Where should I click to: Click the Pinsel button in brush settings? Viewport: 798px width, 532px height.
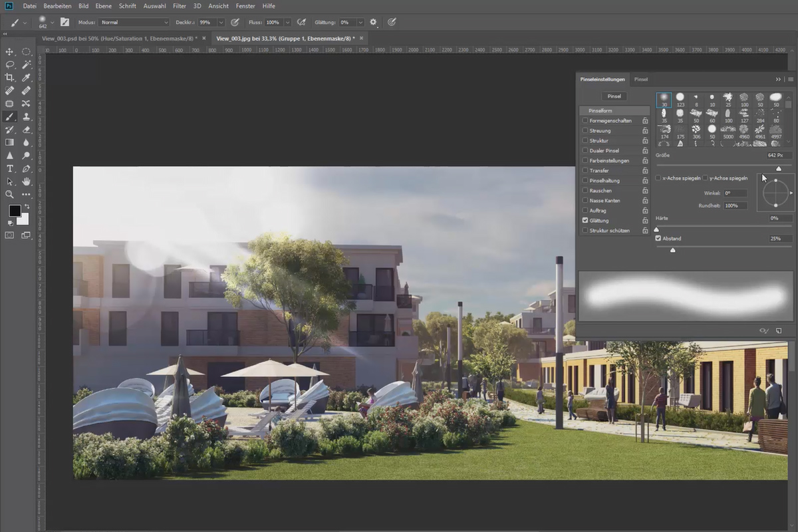click(x=614, y=96)
